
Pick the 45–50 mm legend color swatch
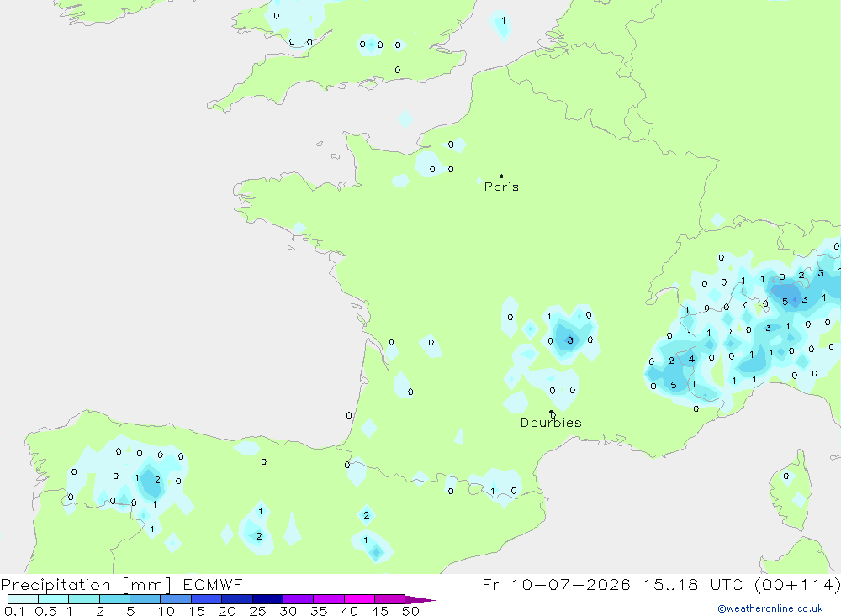pyautogui.click(x=389, y=599)
